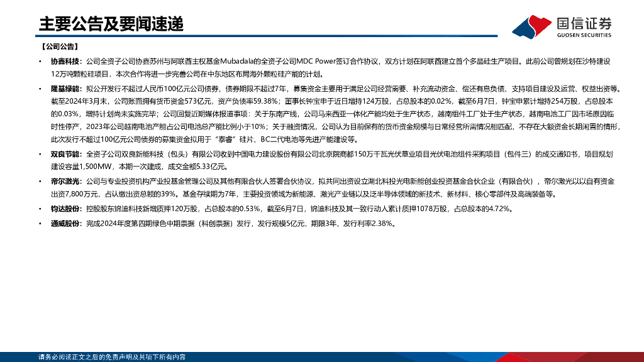This screenshot has height=362, width=644.
Task: Click the 双良节能 company name
Action: coord(65,155)
